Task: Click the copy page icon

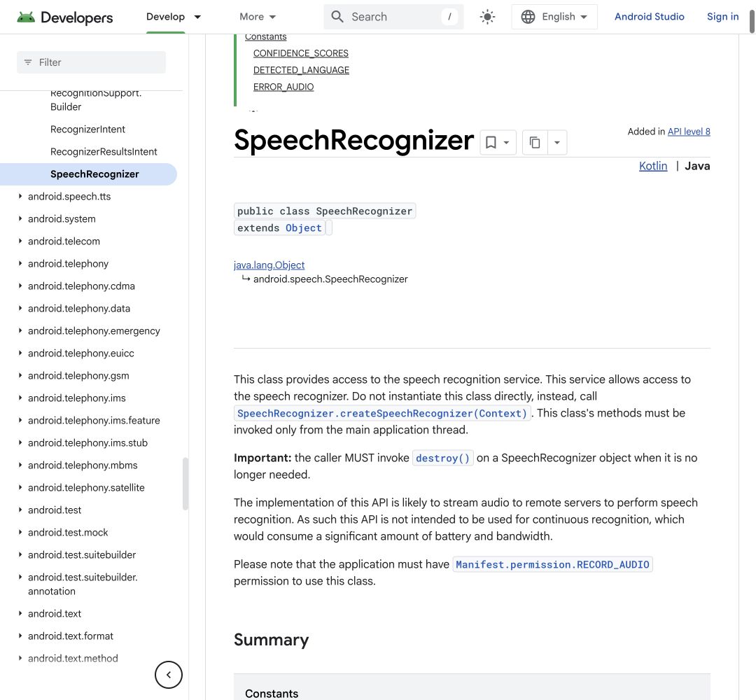Action: click(x=535, y=142)
